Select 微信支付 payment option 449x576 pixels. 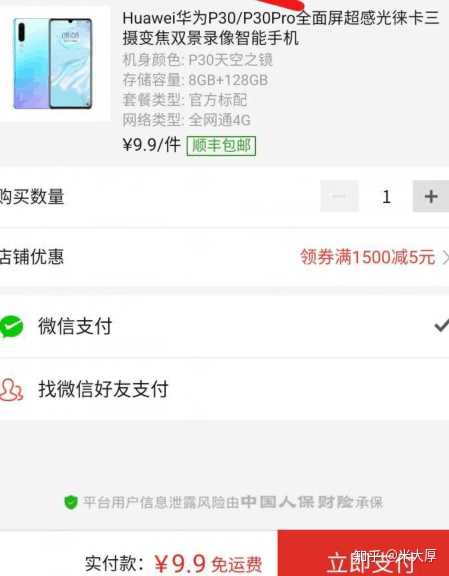click(x=224, y=326)
